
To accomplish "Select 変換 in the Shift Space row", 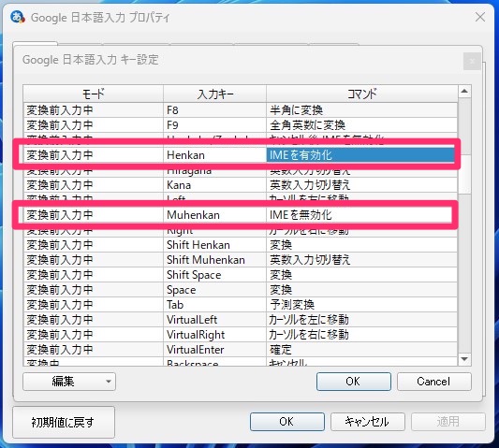I will 361,275.
